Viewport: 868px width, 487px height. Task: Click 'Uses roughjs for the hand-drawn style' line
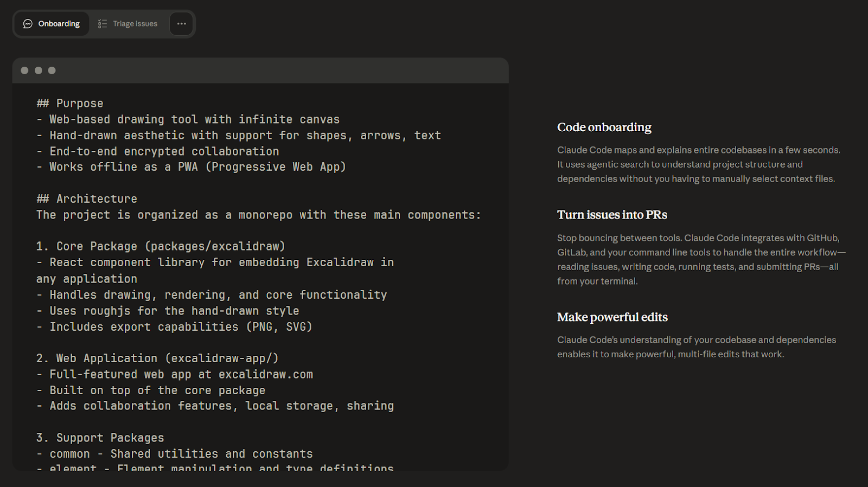pos(168,311)
